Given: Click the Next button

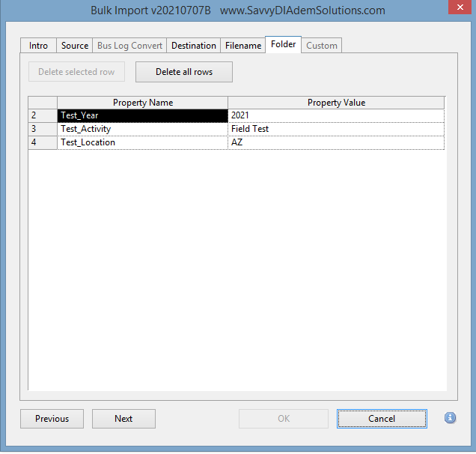Looking at the screenshot, I should tap(123, 419).
